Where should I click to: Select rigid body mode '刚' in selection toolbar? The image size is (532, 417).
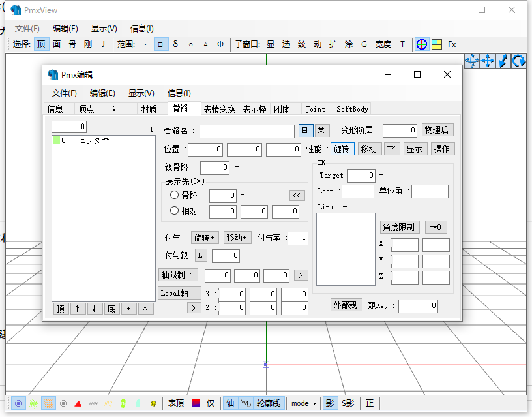point(88,44)
